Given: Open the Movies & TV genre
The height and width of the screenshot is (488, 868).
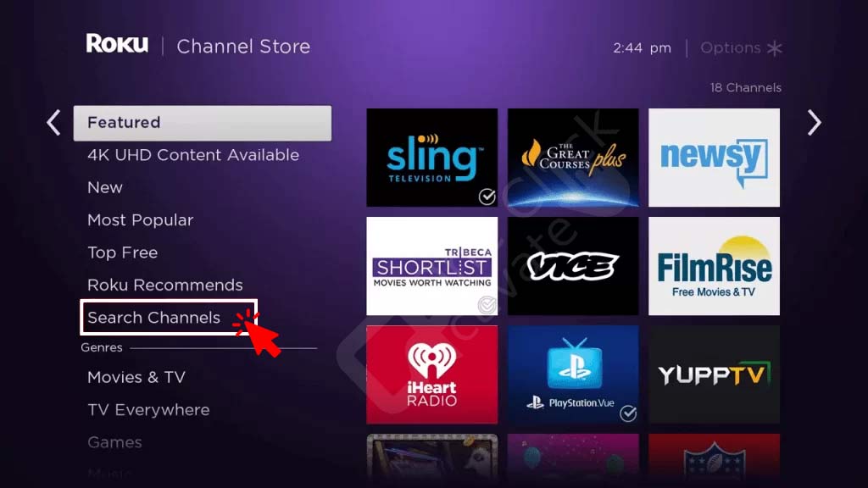Looking at the screenshot, I should click(136, 377).
